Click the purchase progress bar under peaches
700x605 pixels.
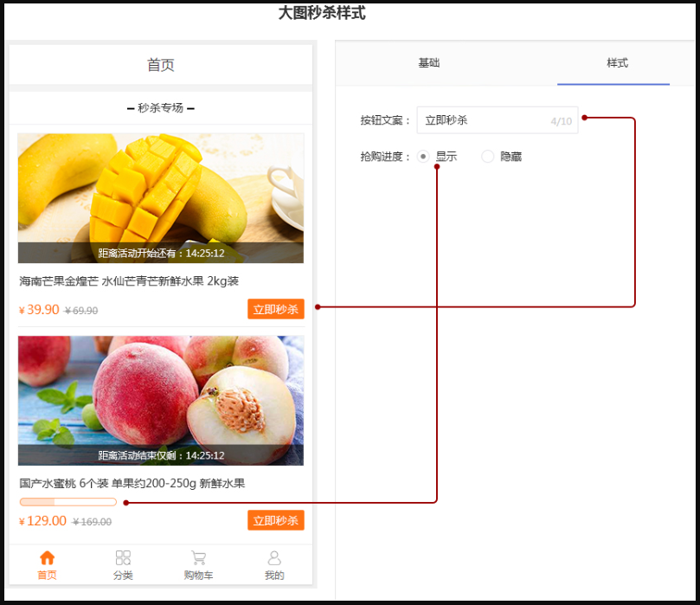(x=68, y=502)
